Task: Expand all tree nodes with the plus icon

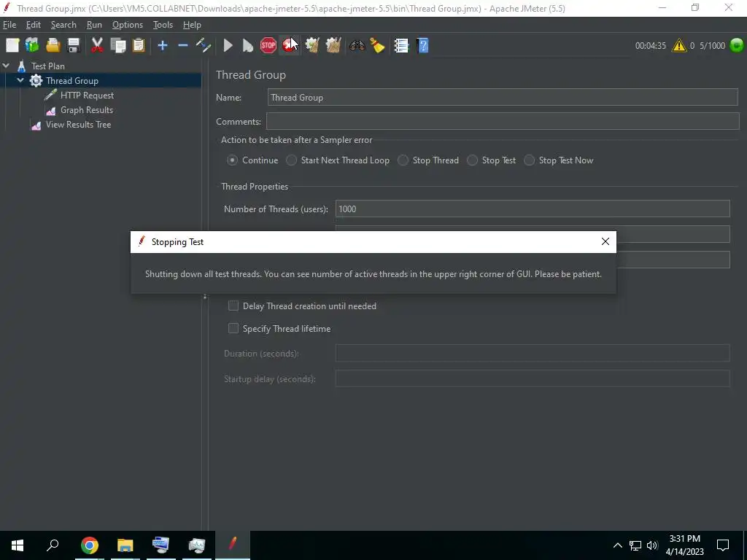Action: pyautogui.click(x=163, y=45)
